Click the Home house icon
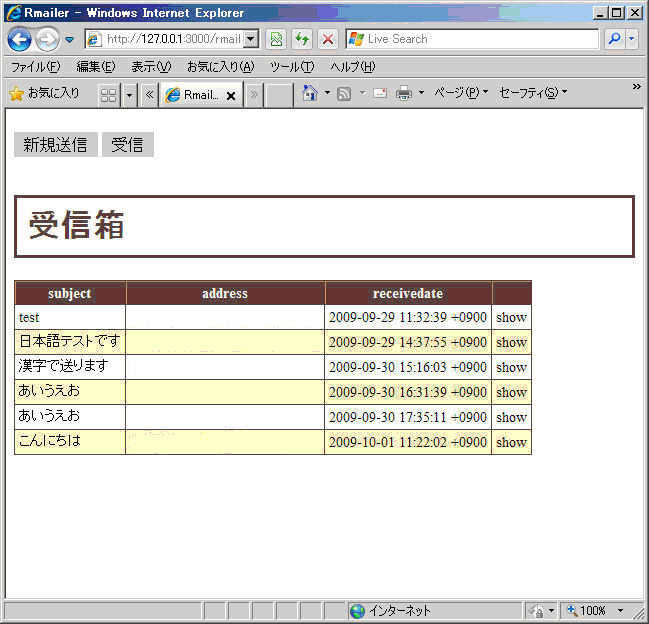The image size is (649, 624). coord(310,93)
